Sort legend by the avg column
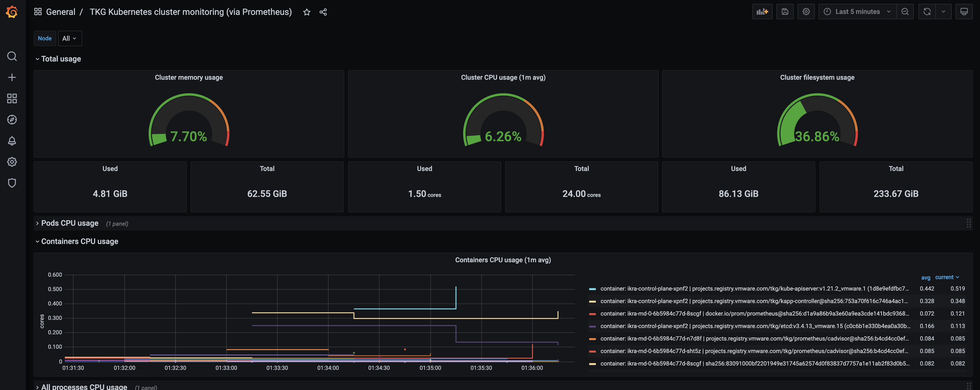The image size is (980, 390). tap(925, 277)
